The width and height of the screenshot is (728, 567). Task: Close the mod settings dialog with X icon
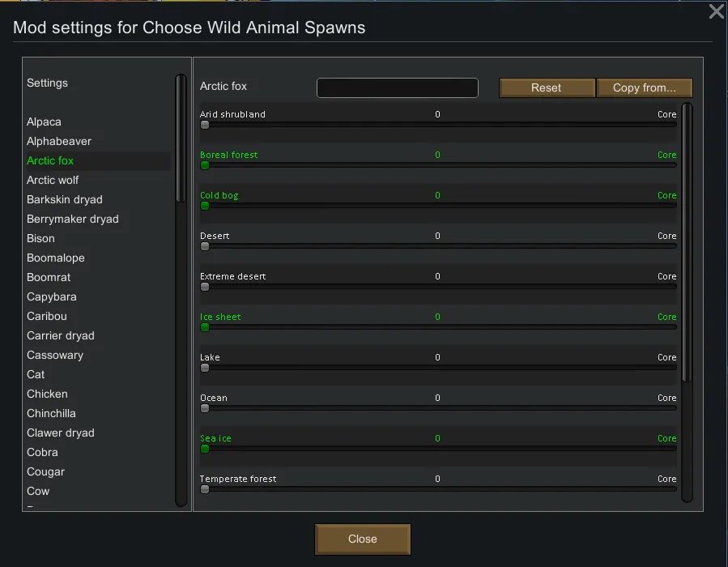[716, 11]
